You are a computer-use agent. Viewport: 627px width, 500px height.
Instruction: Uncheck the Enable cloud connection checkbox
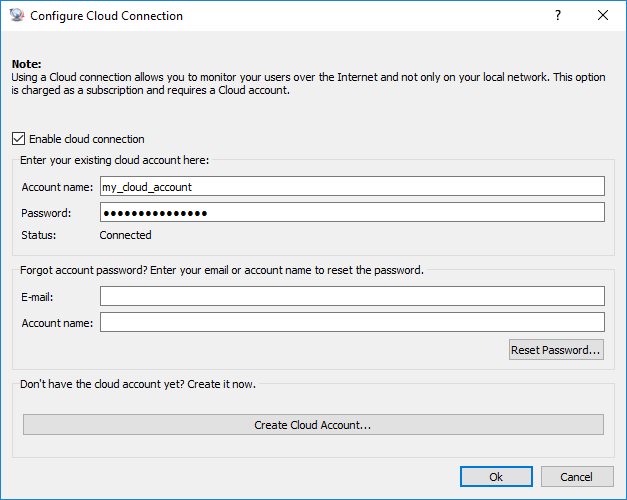tap(19, 139)
